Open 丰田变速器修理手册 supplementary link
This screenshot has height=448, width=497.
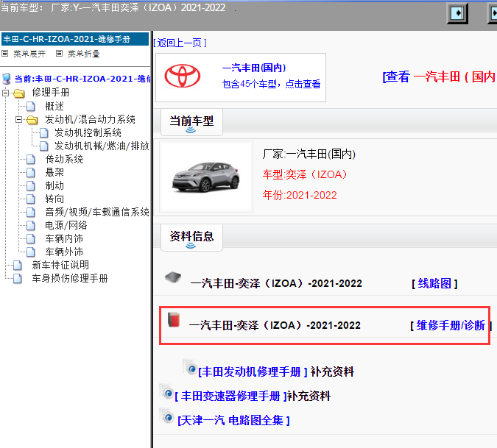(230, 396)
